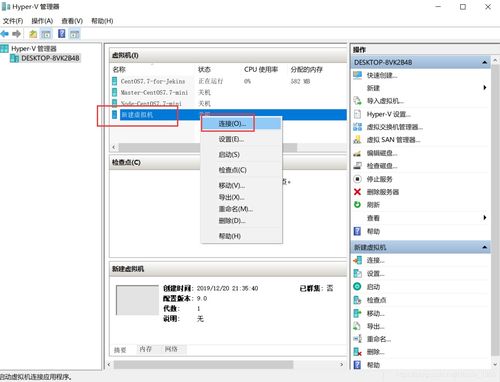Screen dimensions: 500x382
Task: Click Hyper-V 设置 in actions pane
Action: pyautogui.click(x=388, y=114)
